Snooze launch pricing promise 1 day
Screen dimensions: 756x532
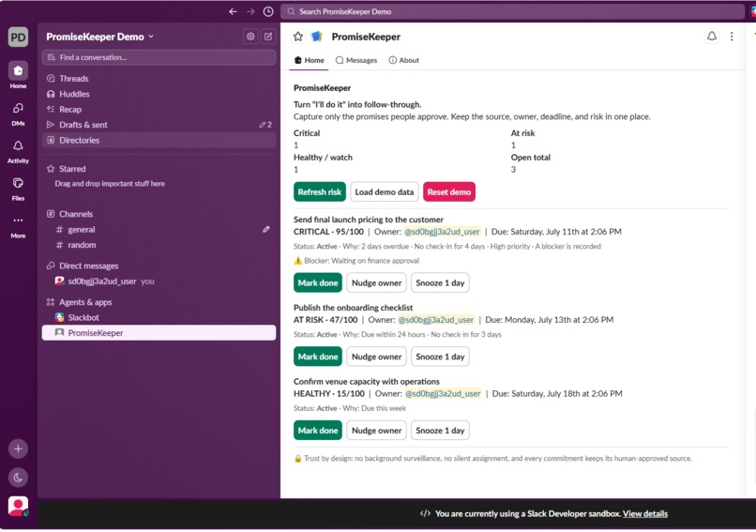coord(440,283)
